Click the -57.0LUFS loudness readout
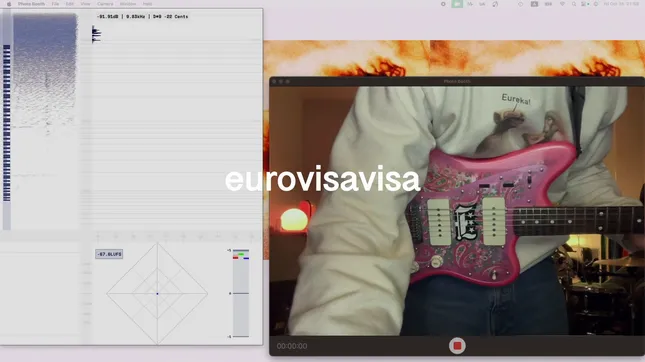This screenshot has width=645, height=362. pos(109,254)
